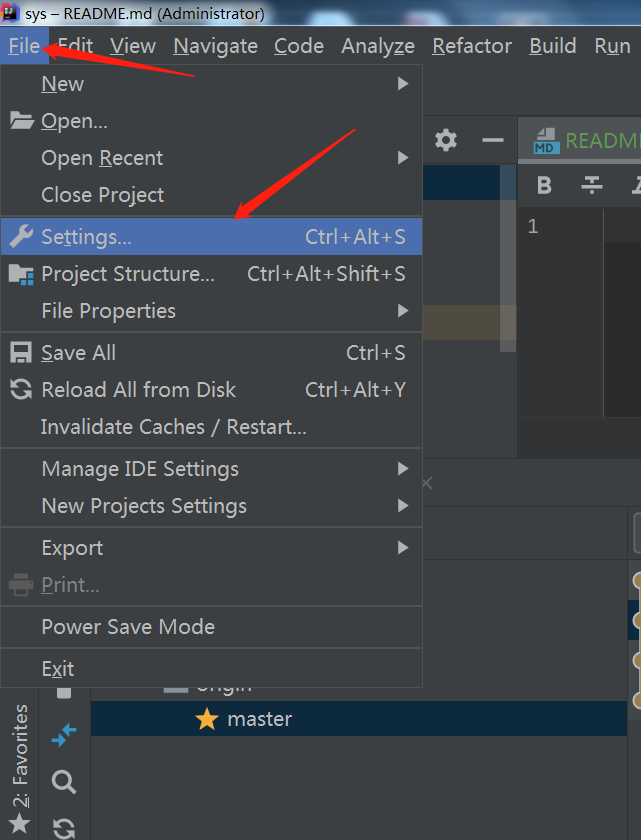Switch to the README.md editor tab

pos(600,140)
